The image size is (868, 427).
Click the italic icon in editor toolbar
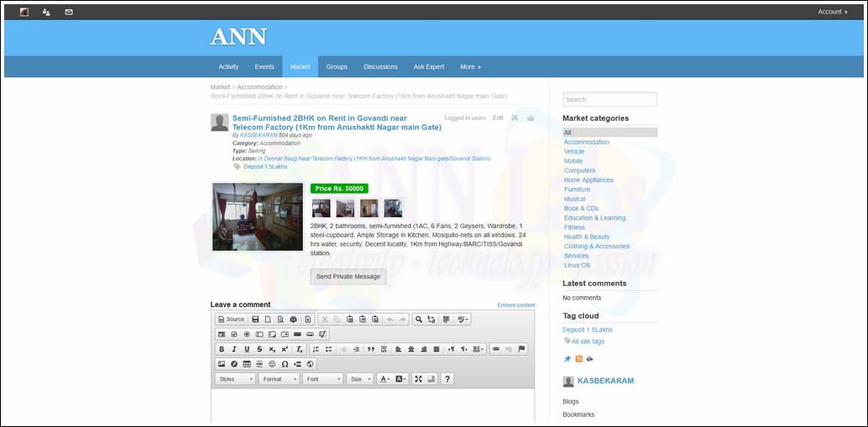[x=234, y=349]
